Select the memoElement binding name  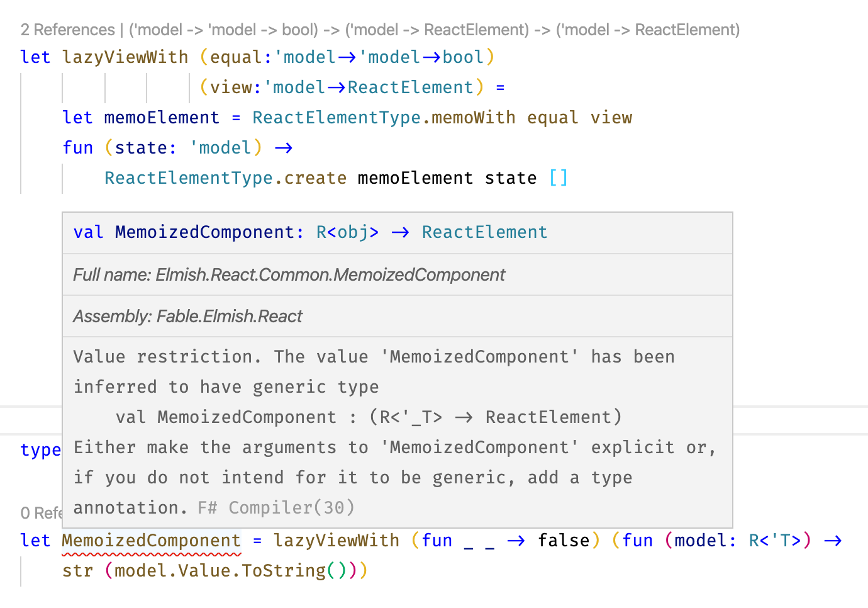point(162,117)
